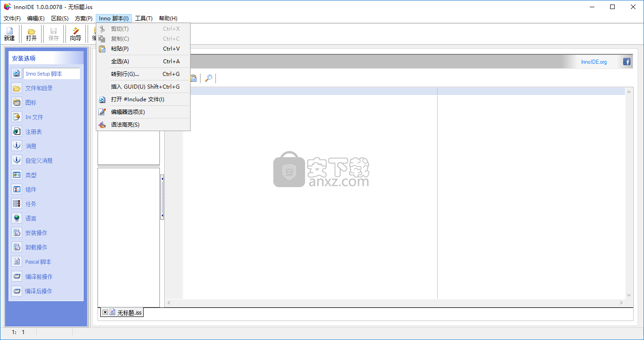Open the Pascal 脚本 section icon

[x=17, y=262]
